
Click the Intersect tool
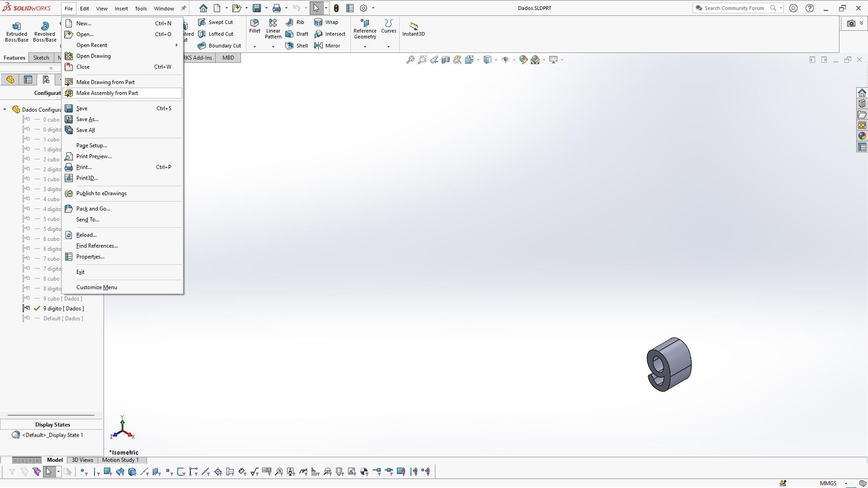point(330,34)
